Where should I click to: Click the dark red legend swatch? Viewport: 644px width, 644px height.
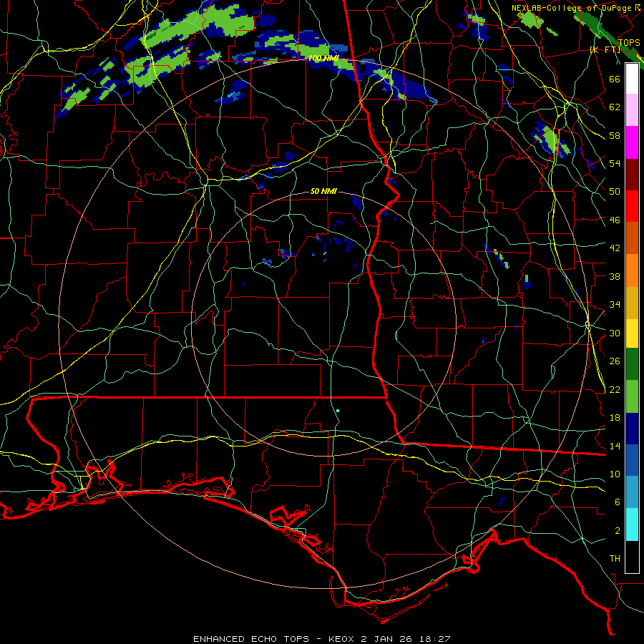(632, 174)
